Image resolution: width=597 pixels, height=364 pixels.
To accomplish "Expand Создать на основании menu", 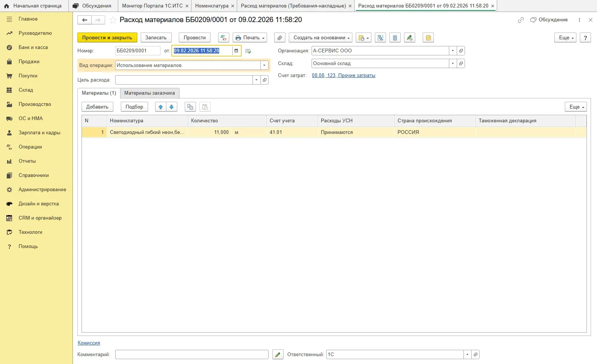I will (x=321, y=38).
